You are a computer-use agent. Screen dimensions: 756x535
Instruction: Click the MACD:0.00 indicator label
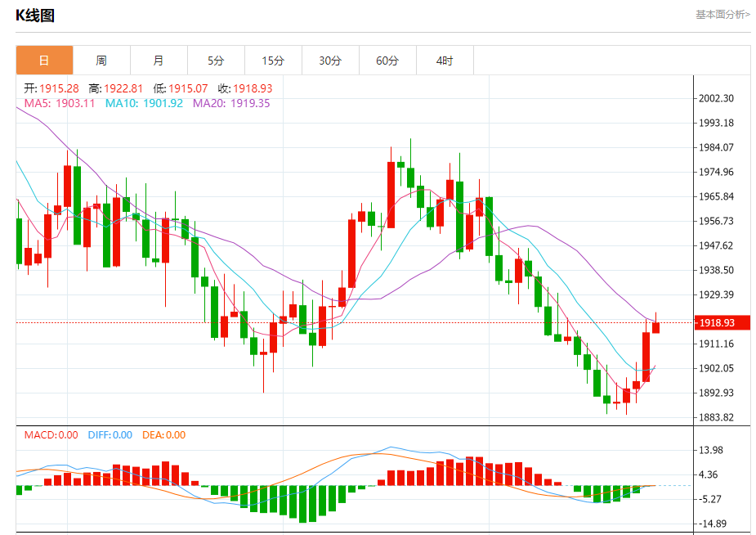(x=51, y=434)
